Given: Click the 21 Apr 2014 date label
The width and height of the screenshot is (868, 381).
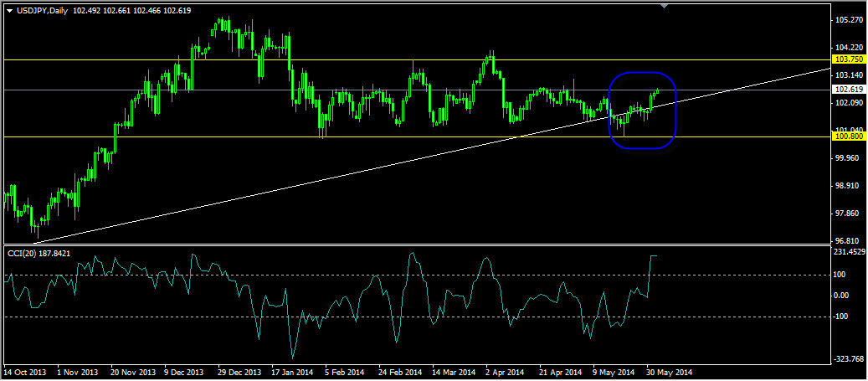Looking at the screenshot, I should [x=562, y=373].
